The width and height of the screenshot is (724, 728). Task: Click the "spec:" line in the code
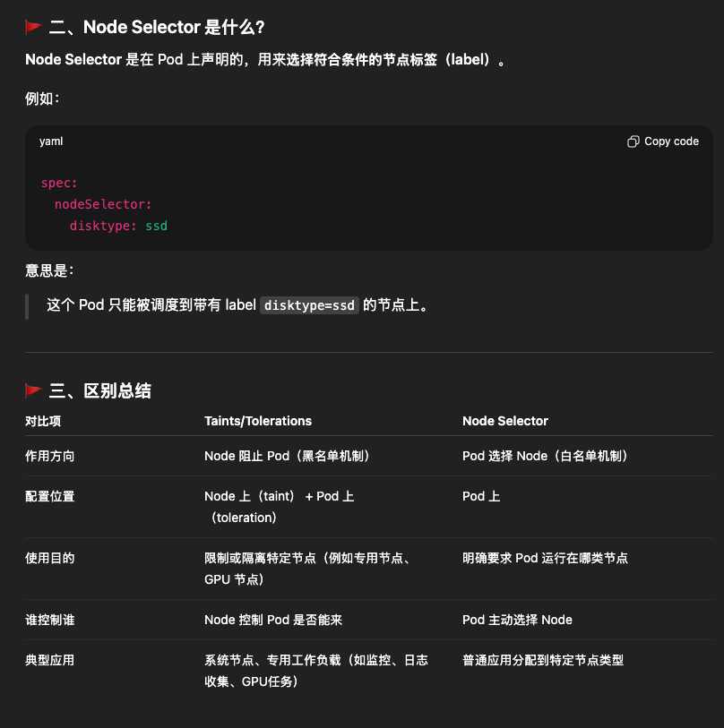coord(59,183)
